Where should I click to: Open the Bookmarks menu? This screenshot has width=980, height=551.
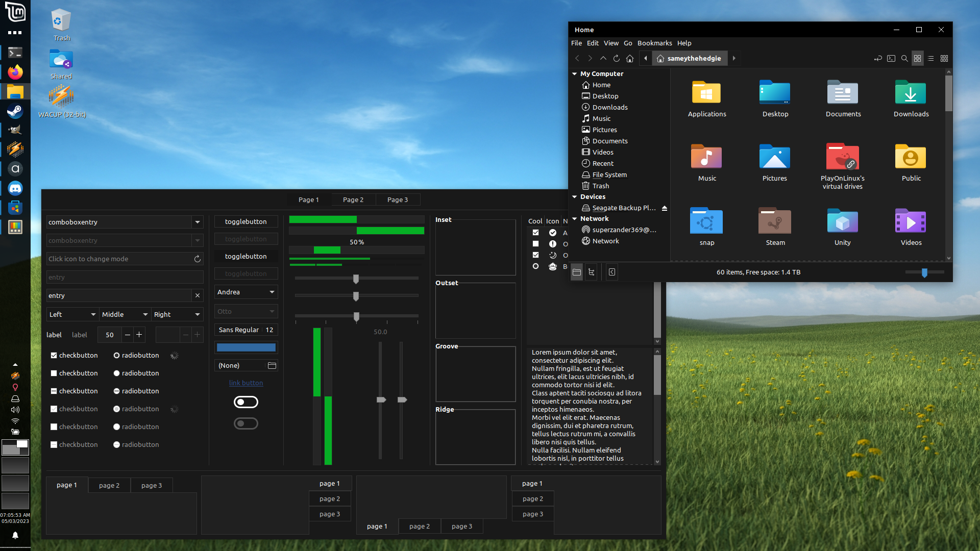(x=654, y=43)
